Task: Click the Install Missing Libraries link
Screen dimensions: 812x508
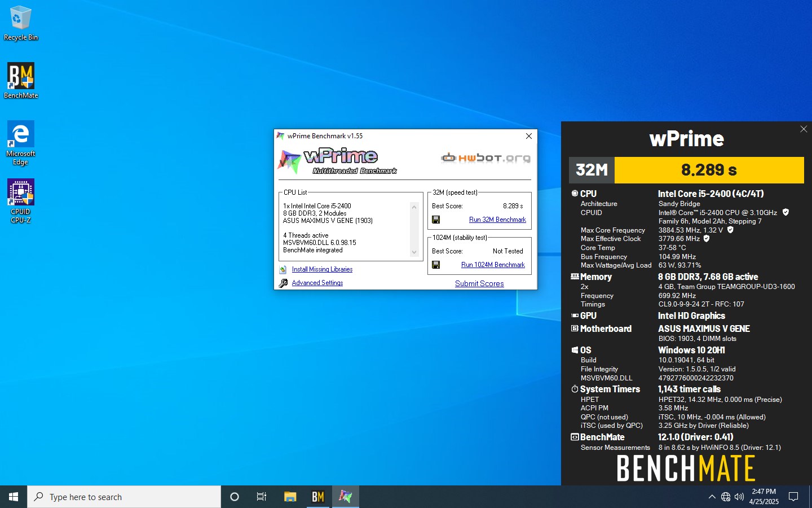Action: pyautogui.click(x=322, y=269)
